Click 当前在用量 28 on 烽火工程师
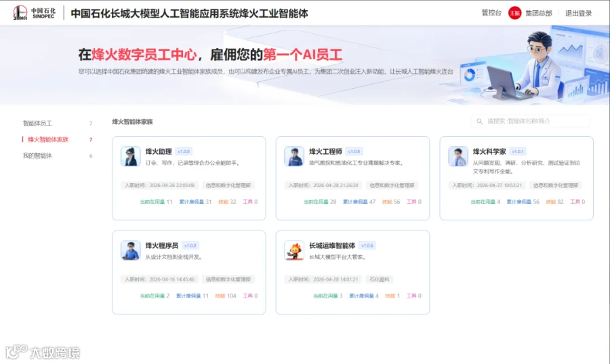The image size is (610, 364). [320, 202]
